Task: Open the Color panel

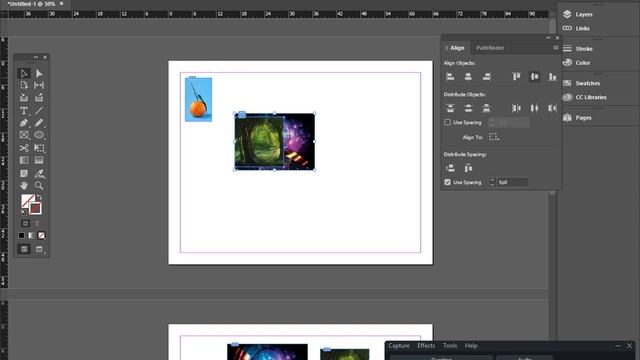Action: tap(577, 63)
